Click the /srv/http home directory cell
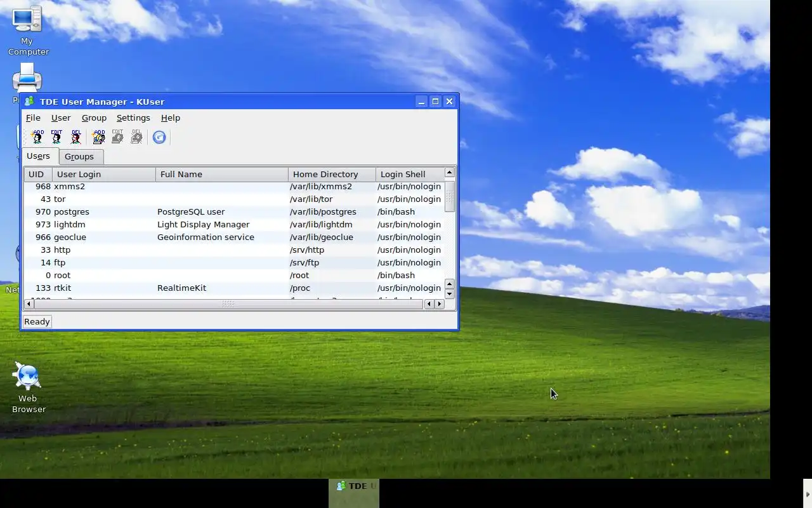 (x=307, y=250)
